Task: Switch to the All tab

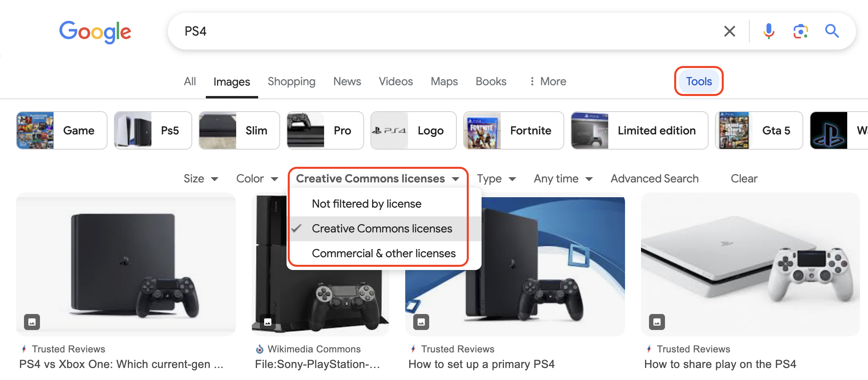Action: click(x=190, y=81)
